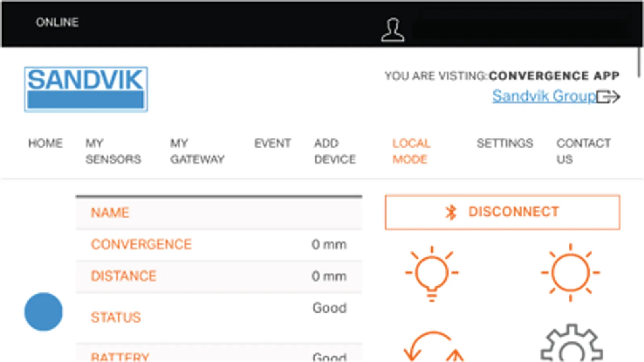Click the CONVERGENCE row label
This screenshot has height=362, width=644.
pyautogui.click(x=141, y=244)
